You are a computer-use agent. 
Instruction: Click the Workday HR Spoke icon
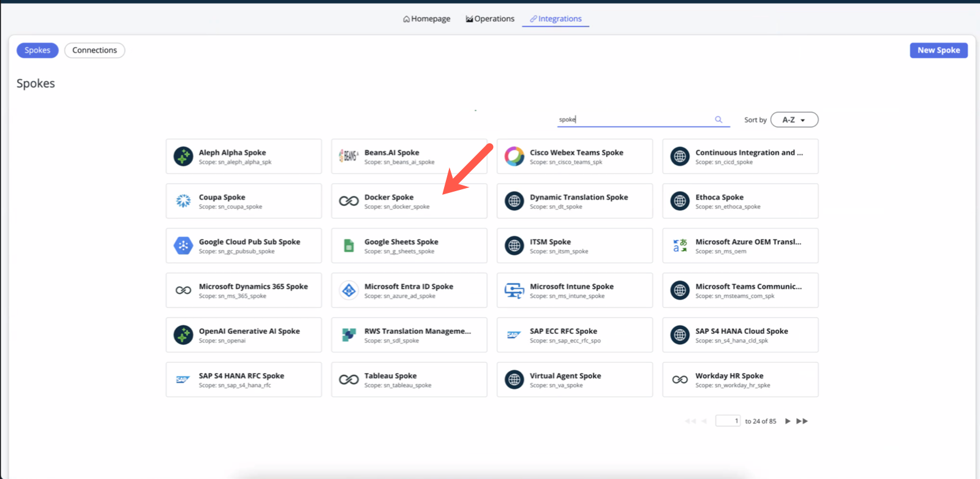[680, 380]
